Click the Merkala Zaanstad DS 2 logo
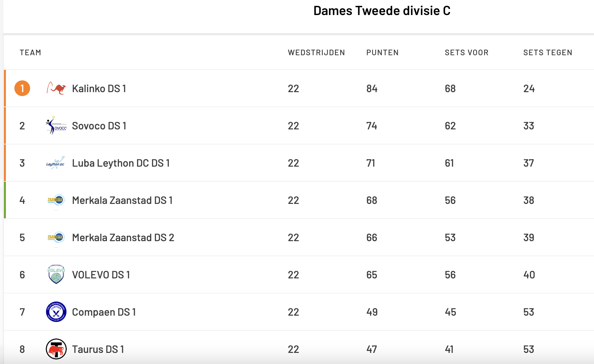This screenshot has height=364, width=594. [56, 237]
